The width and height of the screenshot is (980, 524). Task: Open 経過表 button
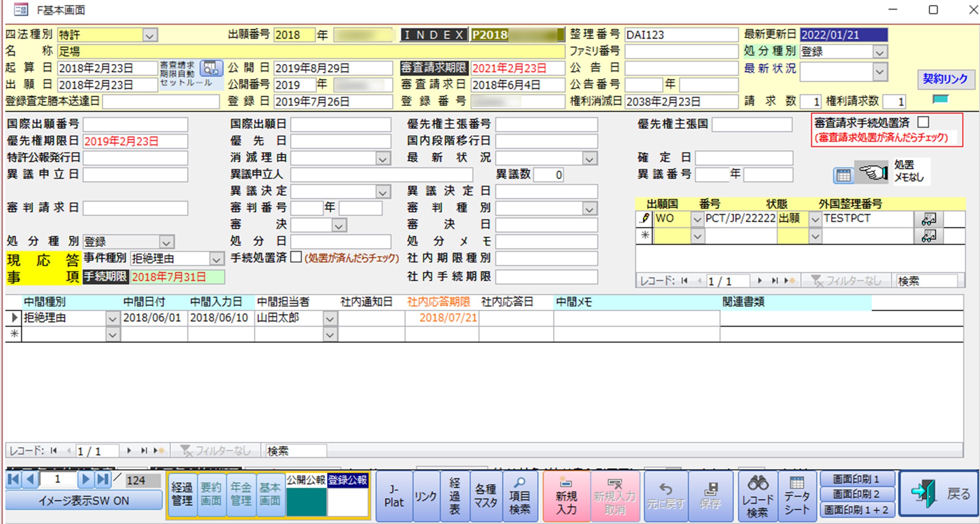point(455,497)
